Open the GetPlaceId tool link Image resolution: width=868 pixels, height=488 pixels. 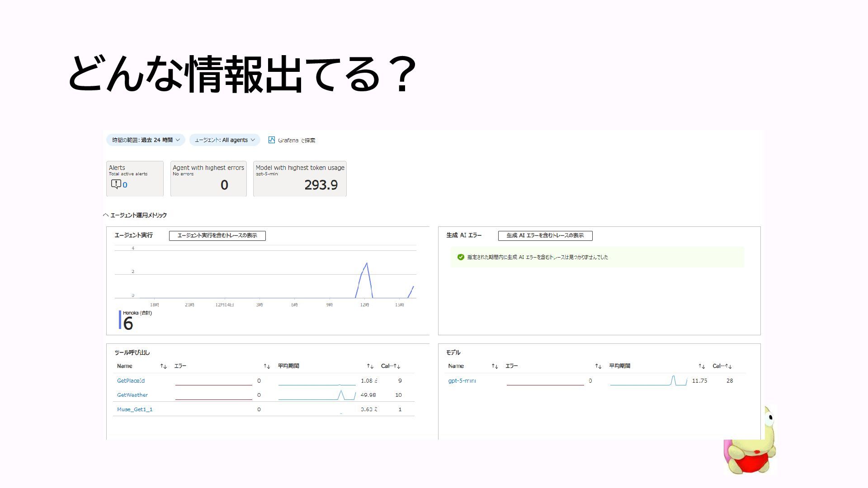tap(131, 381)
